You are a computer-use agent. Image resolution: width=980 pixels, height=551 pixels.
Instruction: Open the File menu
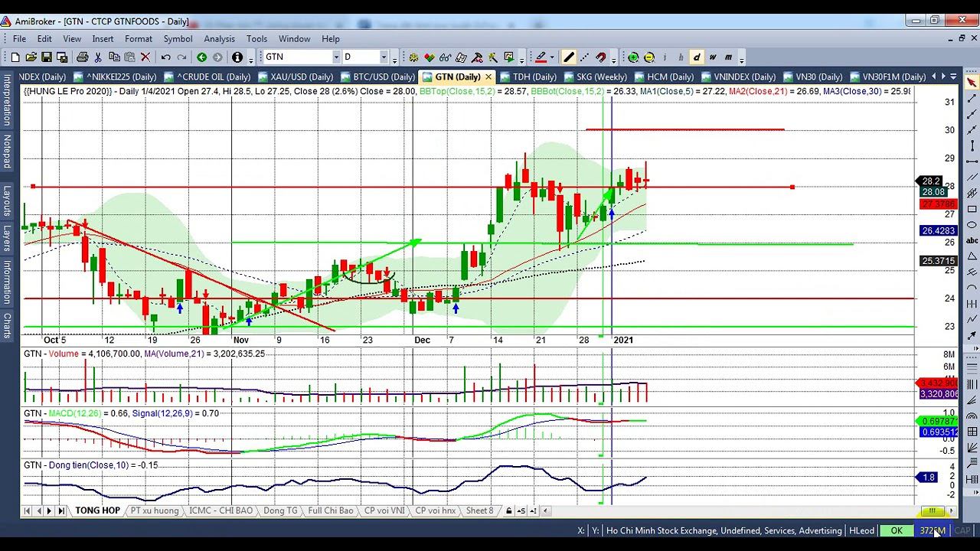point(19,39)
